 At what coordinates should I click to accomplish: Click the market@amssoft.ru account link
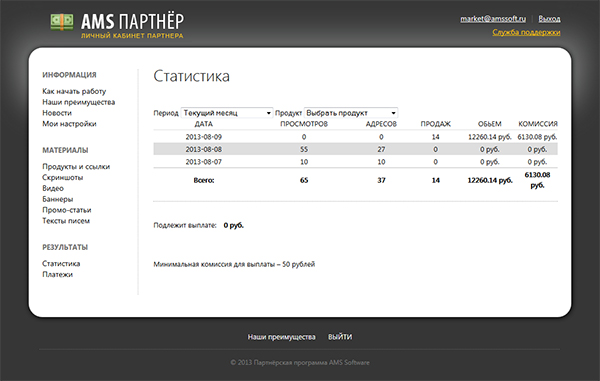pyautogui.click(x=493, y=19)
